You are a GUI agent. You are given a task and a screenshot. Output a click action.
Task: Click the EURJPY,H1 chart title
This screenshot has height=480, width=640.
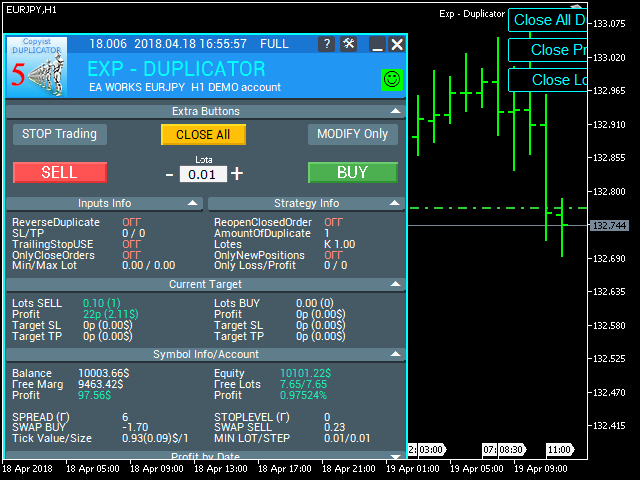pos(31,10)
